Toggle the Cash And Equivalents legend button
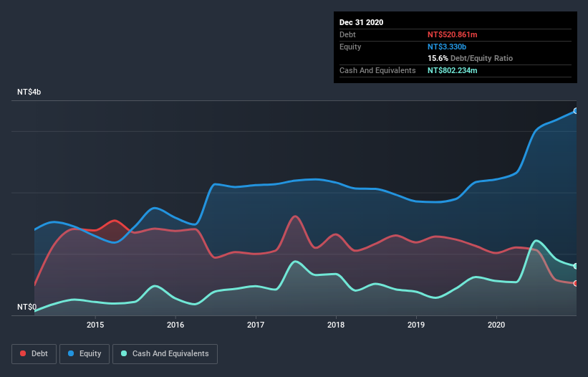588x377 pixels. click(x=165, y=354)
